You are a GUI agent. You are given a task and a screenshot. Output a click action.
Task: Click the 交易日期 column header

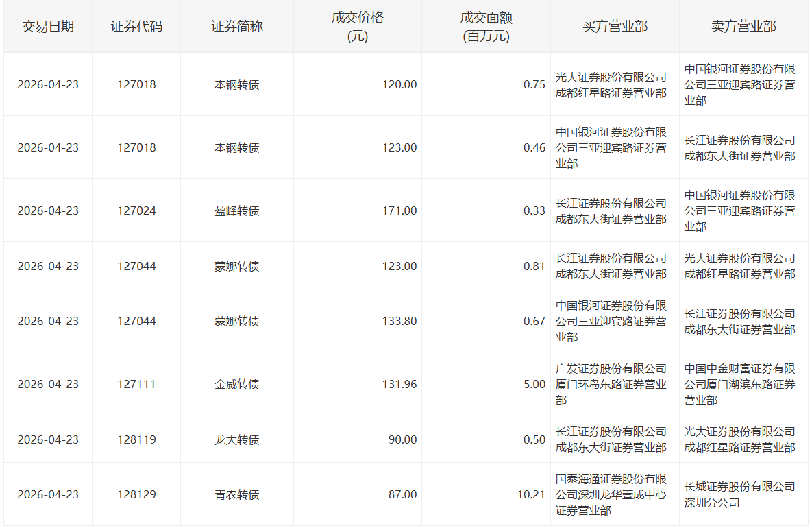48,27
